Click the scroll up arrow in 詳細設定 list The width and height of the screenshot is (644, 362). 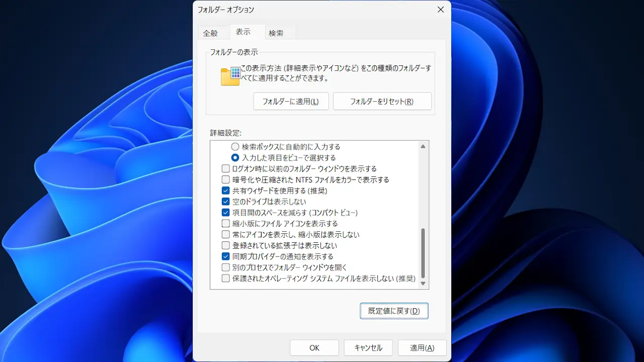point(423,146)
